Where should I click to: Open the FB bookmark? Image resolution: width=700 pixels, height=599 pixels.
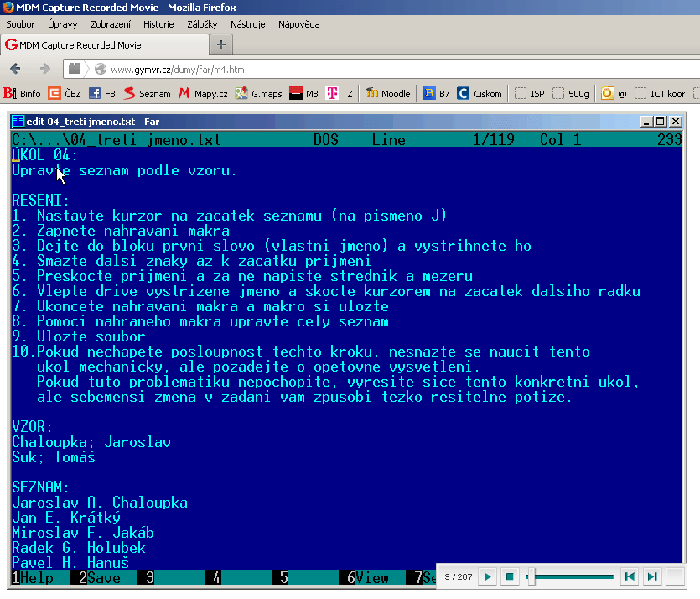pos(103,94)
